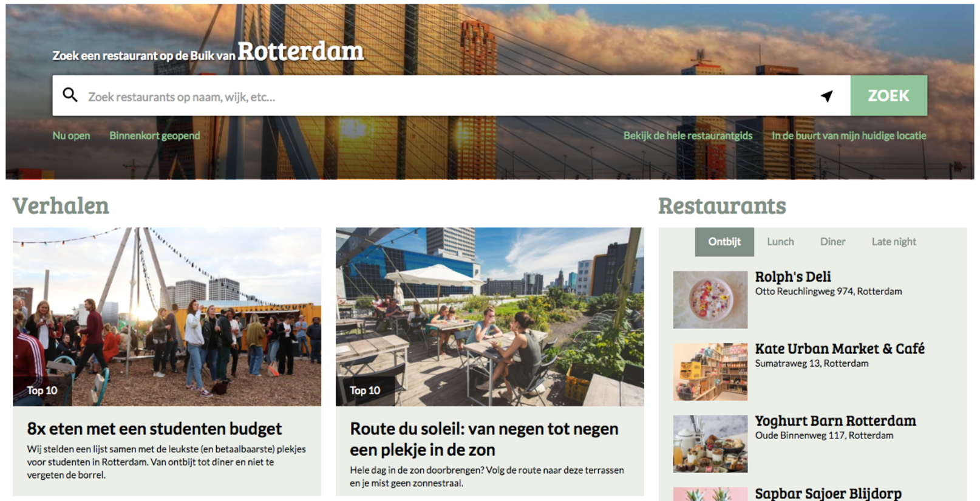Image resolution: width=980 pixels, height=501 pixels.
Task: Open Yoghurt Barn Rotterdam thumbnail
Action: pyautogui.click(x=710, y=444)
